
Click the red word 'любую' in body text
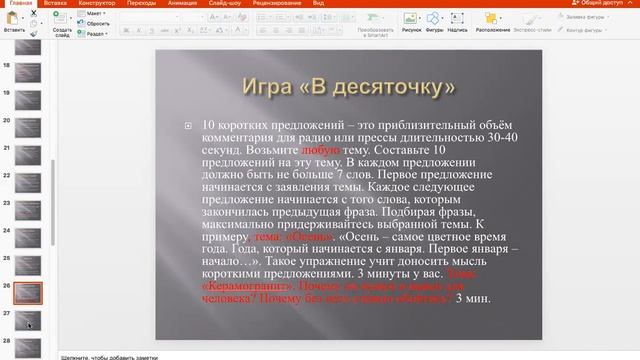coord(320,150)
